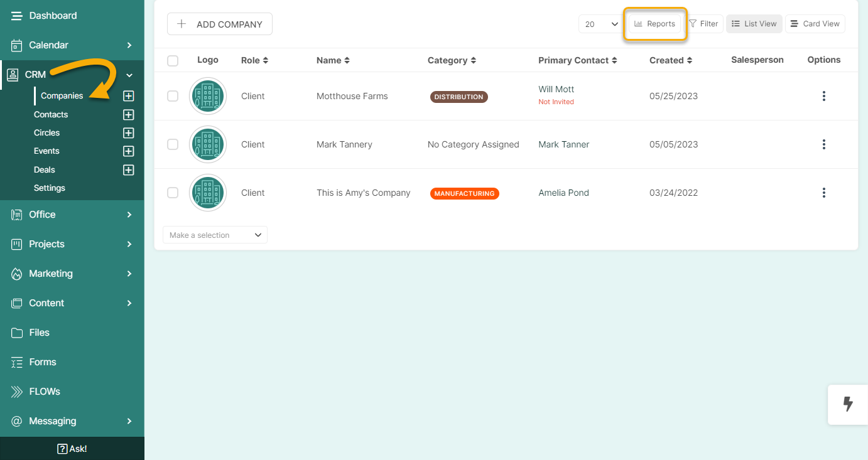Switch to List View

tap(754, 24)
